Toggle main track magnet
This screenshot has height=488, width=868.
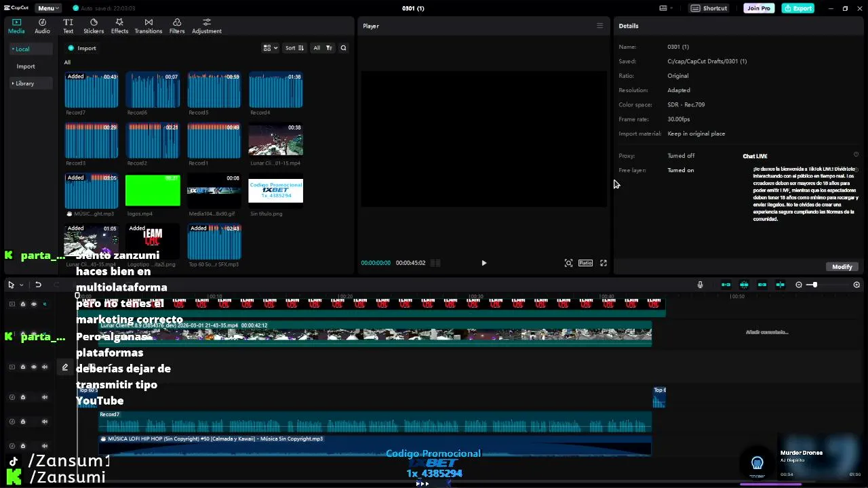coord(726,285)
